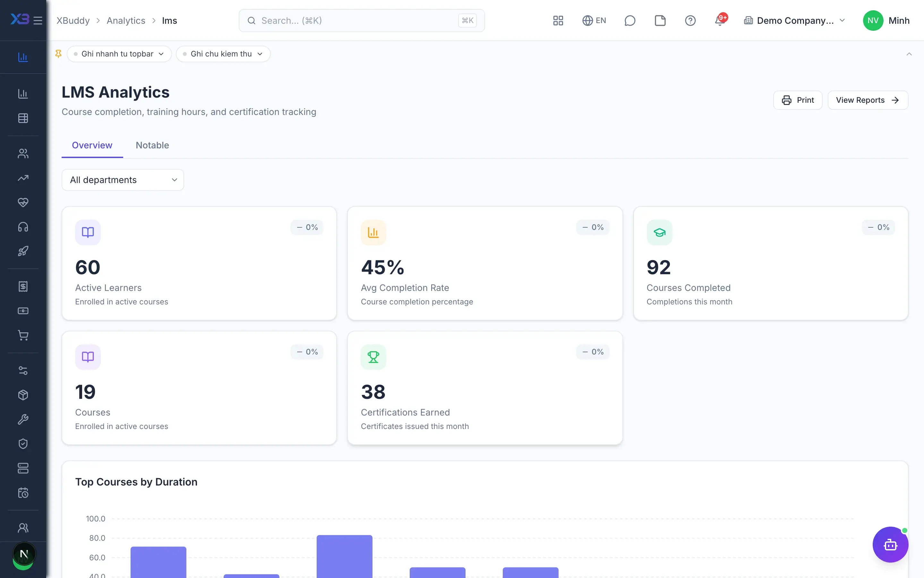924x578 pixels.
Task: Open the headset support sidebar icon
Action: click(23, 227)
